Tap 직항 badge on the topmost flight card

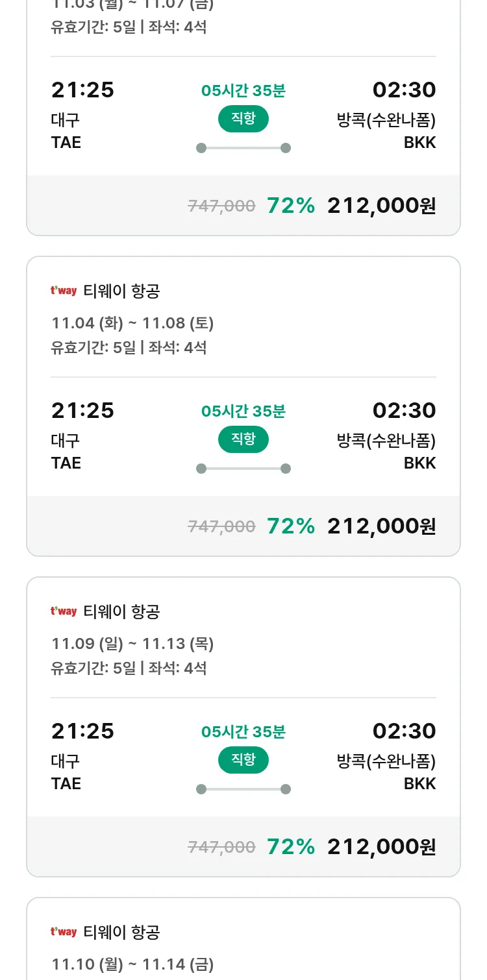coord(243,119)
